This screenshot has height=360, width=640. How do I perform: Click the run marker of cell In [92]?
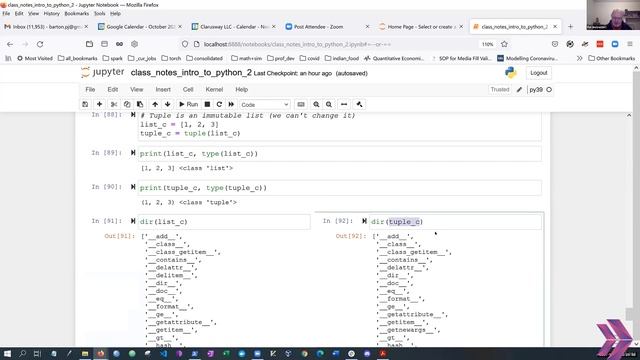click(x=364, y=221)
